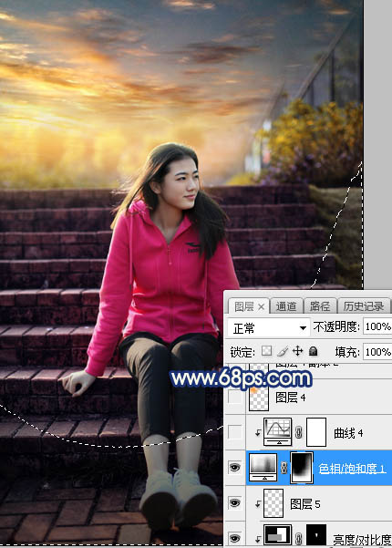Hide the 色相/饱和度 1 layer
The width and height of the screenshot is (392, 548).
235,467
